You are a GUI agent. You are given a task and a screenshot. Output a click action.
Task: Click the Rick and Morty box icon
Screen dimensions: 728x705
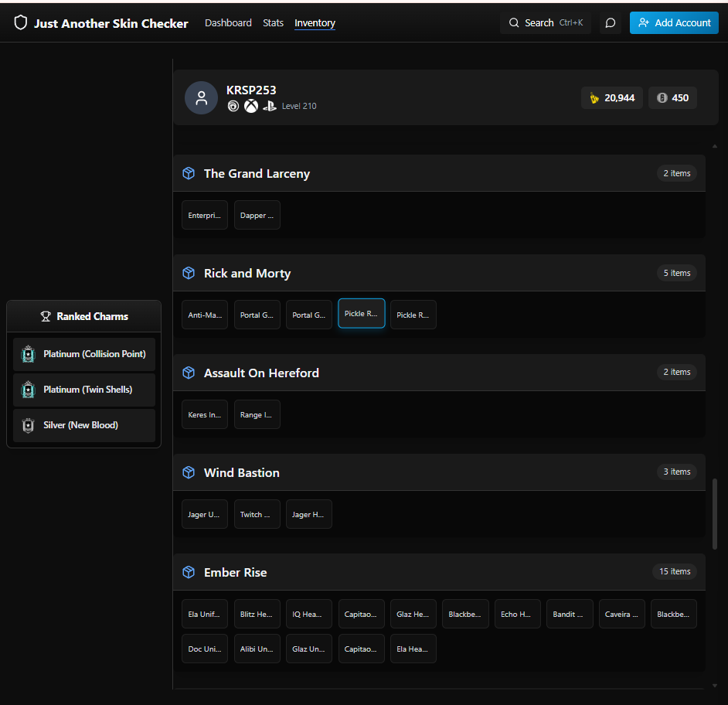coord(189,273)
